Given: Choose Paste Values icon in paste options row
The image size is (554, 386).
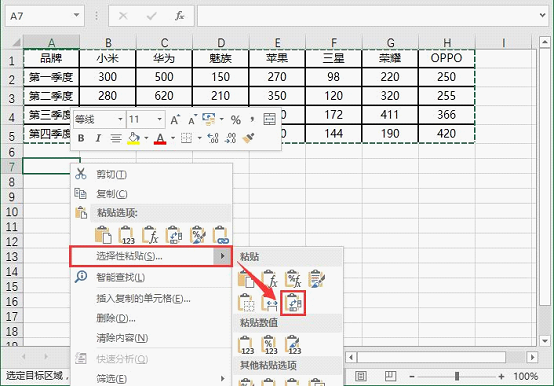Looking at the screenshot, I should point(126,235).
